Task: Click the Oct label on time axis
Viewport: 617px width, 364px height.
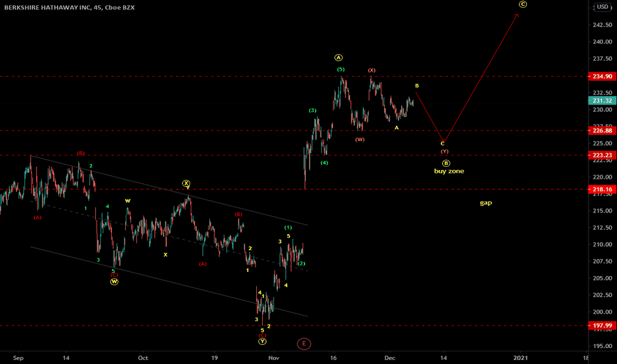Action: [143, 358]
